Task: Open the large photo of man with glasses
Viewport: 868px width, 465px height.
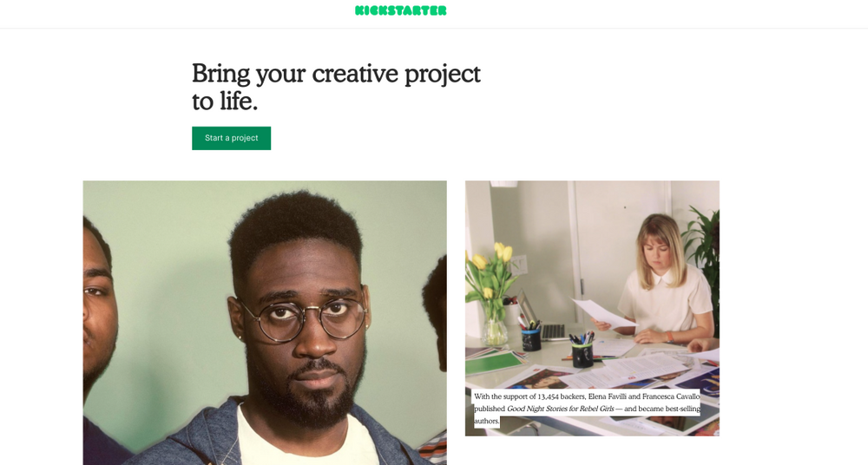Action: point(265,323)
